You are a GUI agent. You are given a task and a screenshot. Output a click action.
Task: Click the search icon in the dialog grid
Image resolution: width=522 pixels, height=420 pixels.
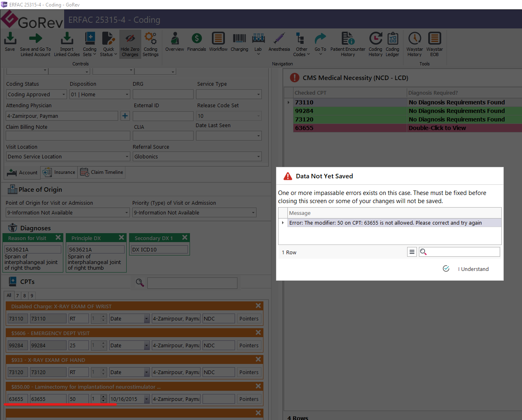(423, 252)
